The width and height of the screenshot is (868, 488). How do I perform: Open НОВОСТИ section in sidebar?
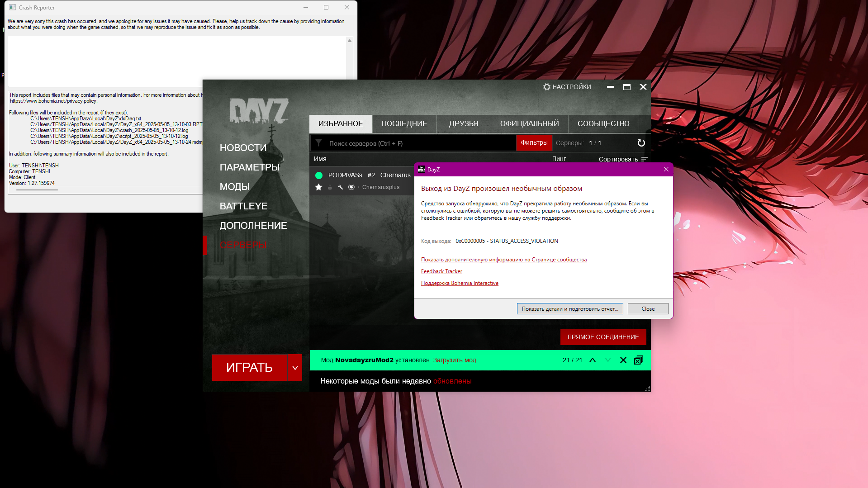coord(243,148)
